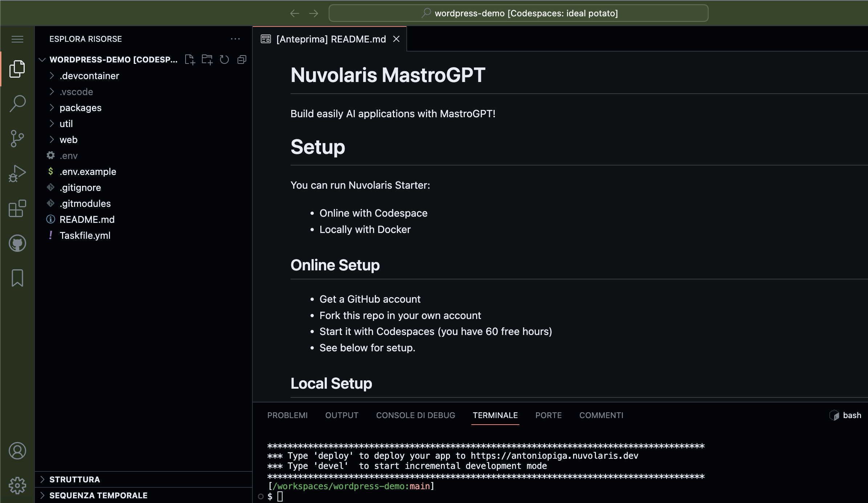The height and width of the screenshot is (503, 868).
Task: Switch to the COMMENTI panel tab
Action: coord(601,415)
